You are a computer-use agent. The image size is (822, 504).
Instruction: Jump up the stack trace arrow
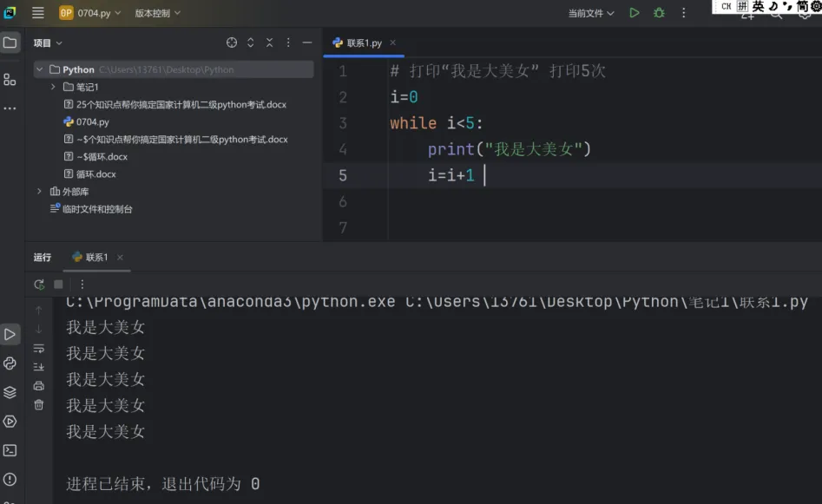[x=39, y=311]
